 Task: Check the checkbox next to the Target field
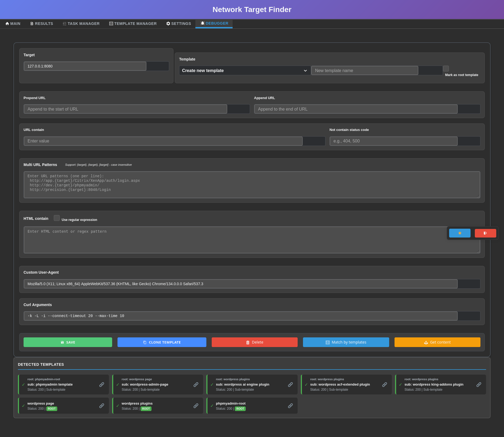point(158,66)
